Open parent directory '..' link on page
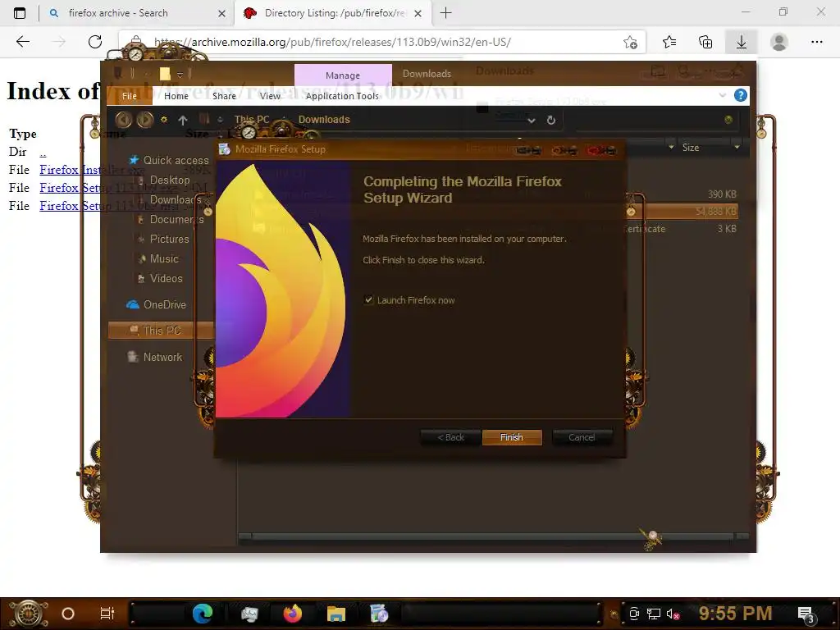 [x=43, y=152]
